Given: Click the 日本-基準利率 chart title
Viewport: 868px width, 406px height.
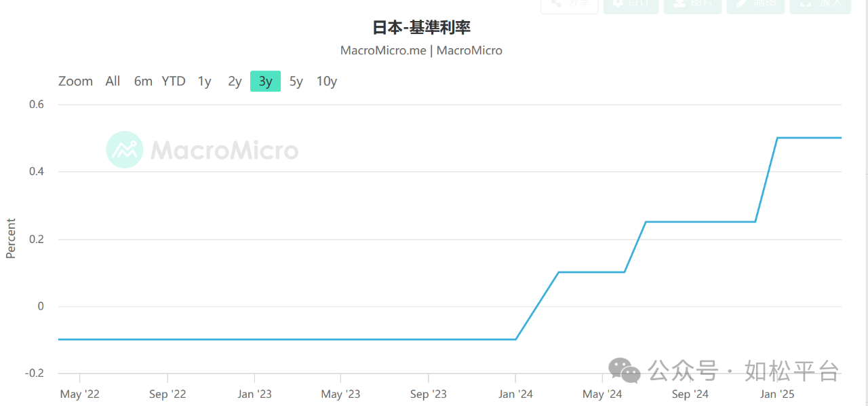Looking at the screenshot, I should point(421,28).
